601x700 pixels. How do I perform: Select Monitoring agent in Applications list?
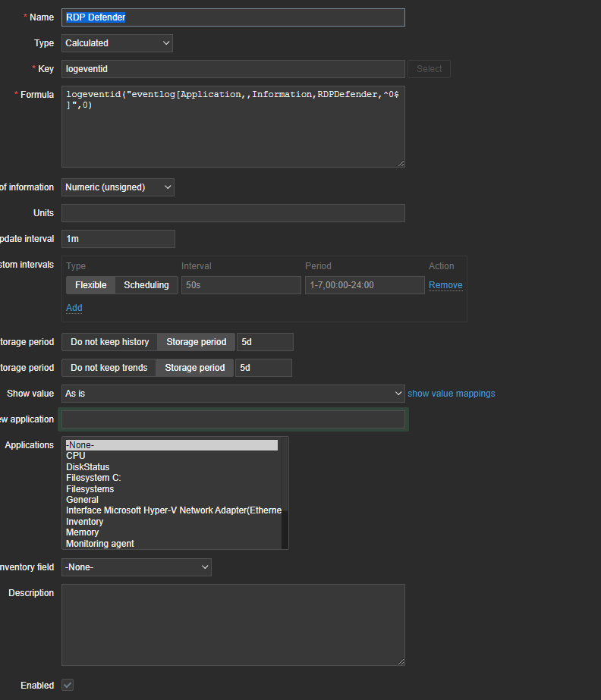click(x=100, y=544)
